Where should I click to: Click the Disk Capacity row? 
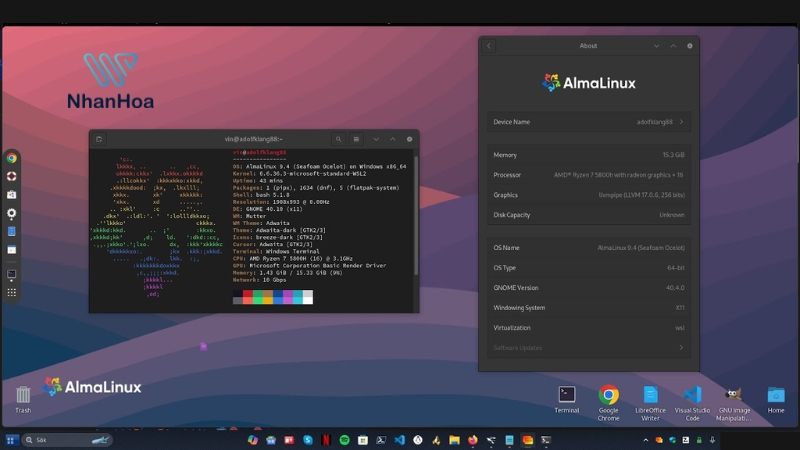589,215
